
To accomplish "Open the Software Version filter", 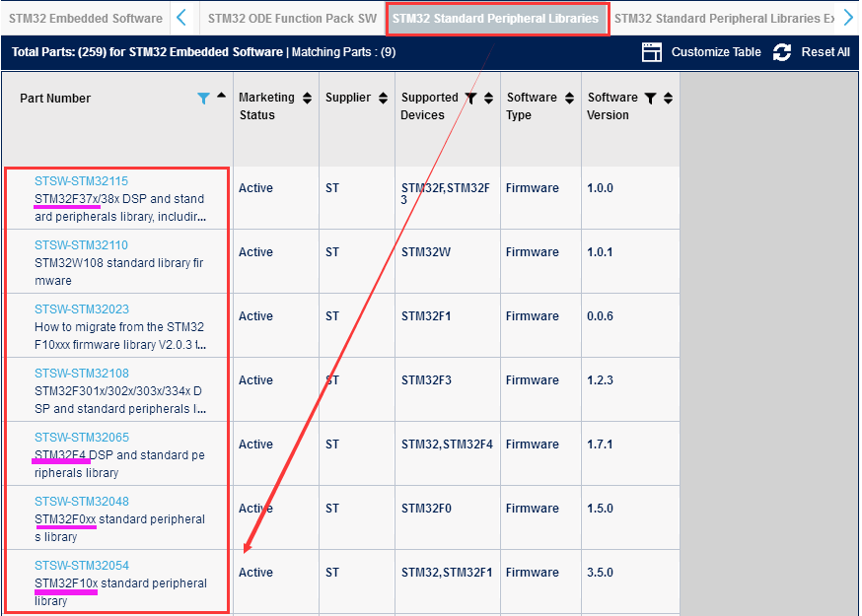I will (x=650, y=98).
